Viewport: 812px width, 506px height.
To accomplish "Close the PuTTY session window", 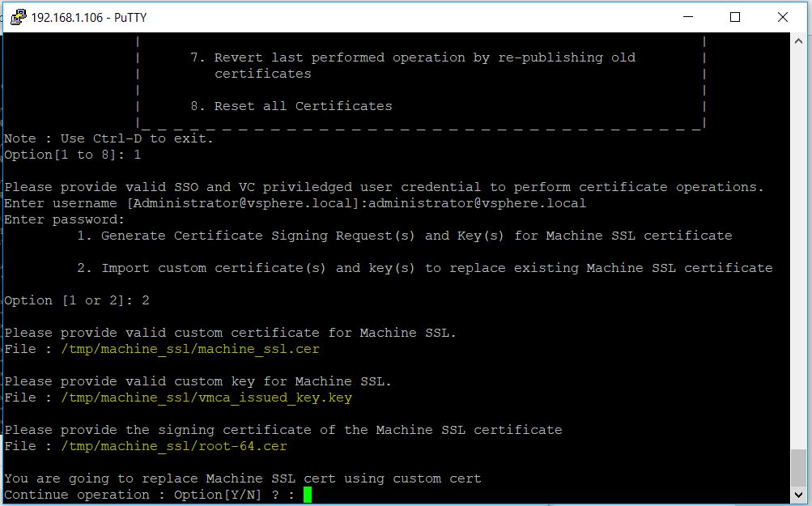I will click(783, 17).
